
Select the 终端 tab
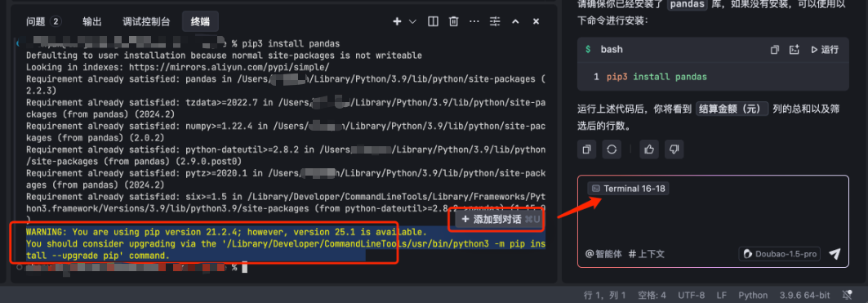click(x=200, y=21)
